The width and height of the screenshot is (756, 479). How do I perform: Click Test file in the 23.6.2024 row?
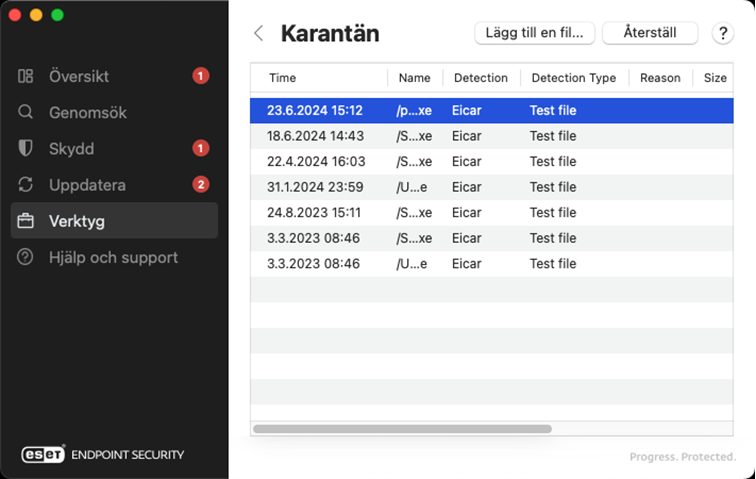[x=553, y=110]
